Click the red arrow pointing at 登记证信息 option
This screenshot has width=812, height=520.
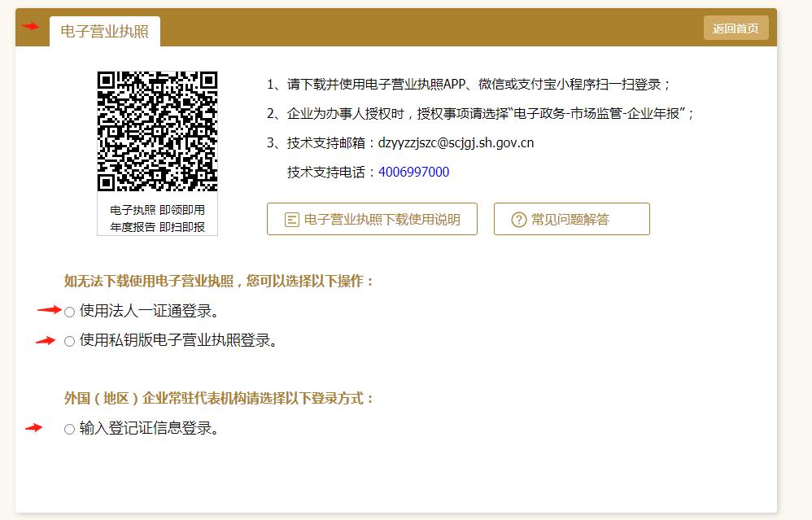point(34,428)
